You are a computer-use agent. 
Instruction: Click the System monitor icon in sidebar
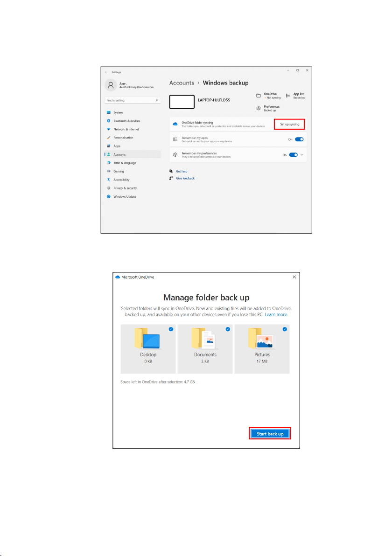(109, 112)
